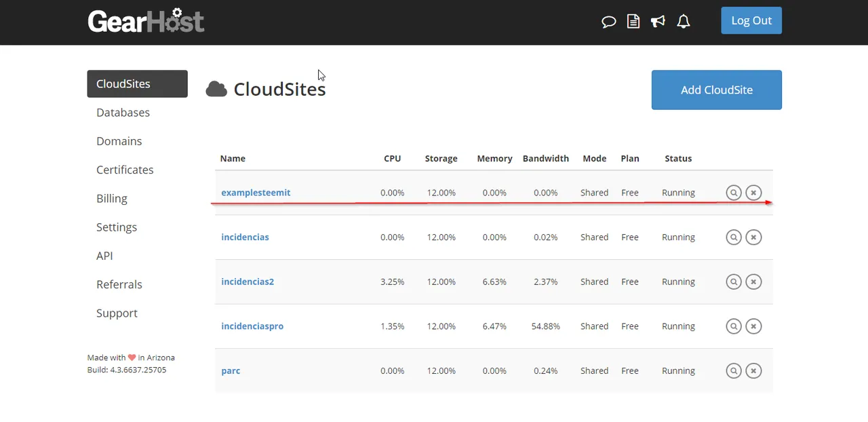Open the examplesteemit site link

(256, 193)
